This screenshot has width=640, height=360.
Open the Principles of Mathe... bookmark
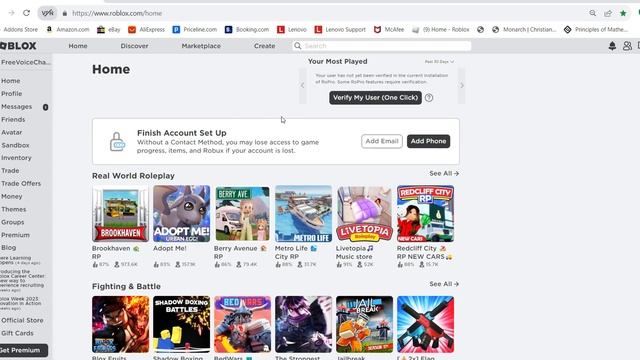596,29
